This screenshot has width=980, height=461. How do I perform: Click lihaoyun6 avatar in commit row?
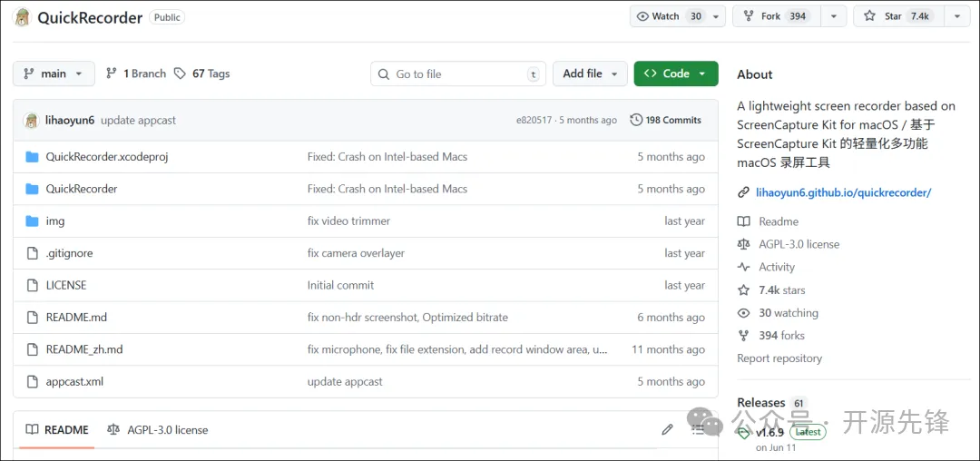(31, 120)
